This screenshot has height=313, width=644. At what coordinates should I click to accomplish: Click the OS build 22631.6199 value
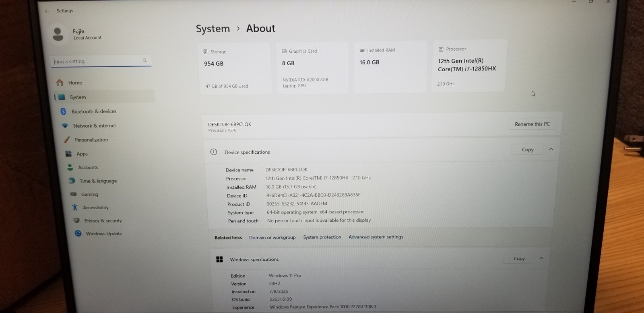coord(281,299)
